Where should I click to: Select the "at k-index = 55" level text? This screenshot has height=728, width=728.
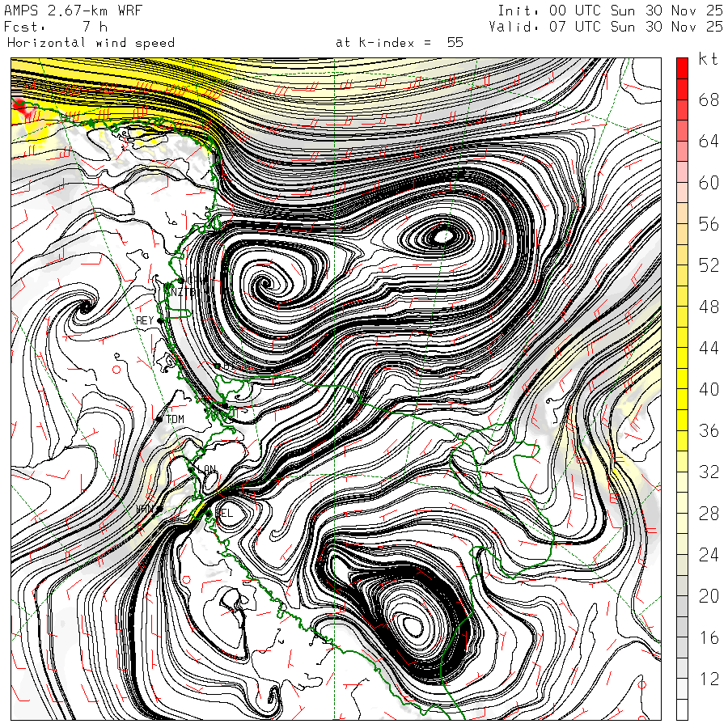tap(400, 43)
